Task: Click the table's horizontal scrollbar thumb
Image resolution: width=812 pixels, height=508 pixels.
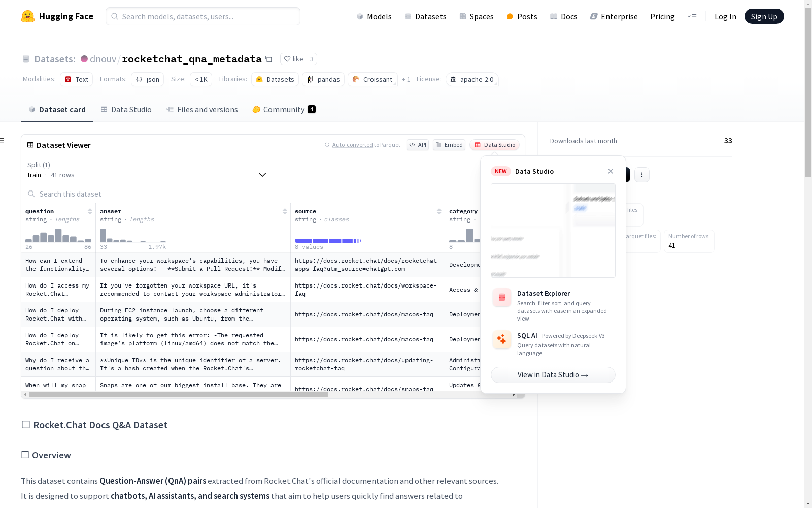Action: pyautogui.click(x=179, y=395)
